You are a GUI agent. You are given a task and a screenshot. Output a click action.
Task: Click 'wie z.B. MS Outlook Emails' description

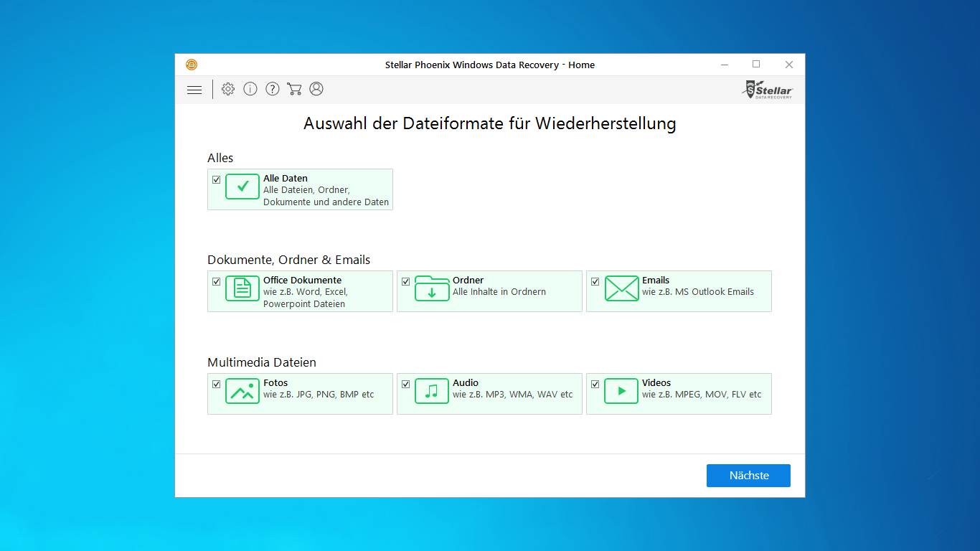pos(698,292)
